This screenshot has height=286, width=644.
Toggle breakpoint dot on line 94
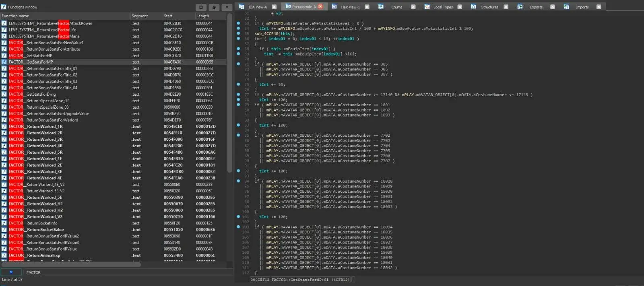click(238, 181)
